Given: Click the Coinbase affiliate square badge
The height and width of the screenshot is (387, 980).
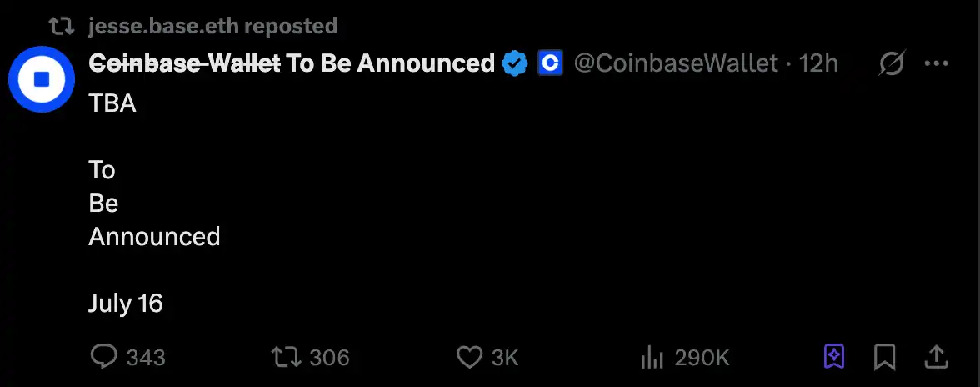Looking at the screenshot, I should pyautogui.click(x=550, y=63).
